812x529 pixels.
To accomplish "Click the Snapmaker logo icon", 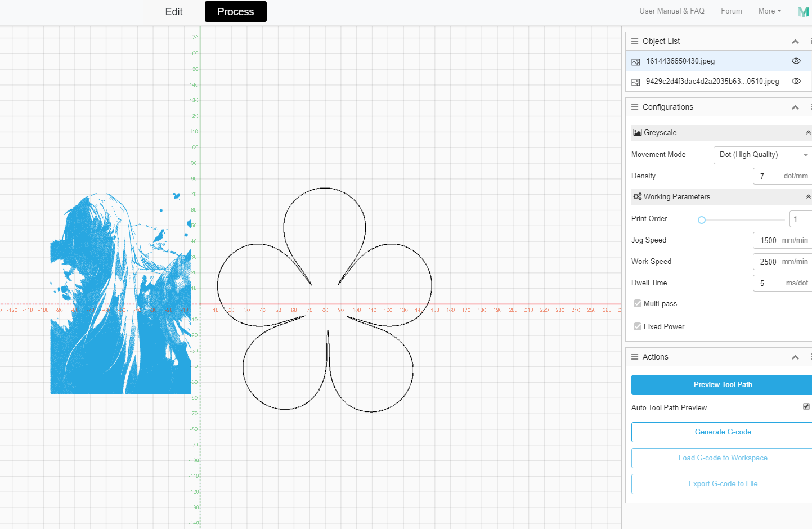I will [804, 11].
